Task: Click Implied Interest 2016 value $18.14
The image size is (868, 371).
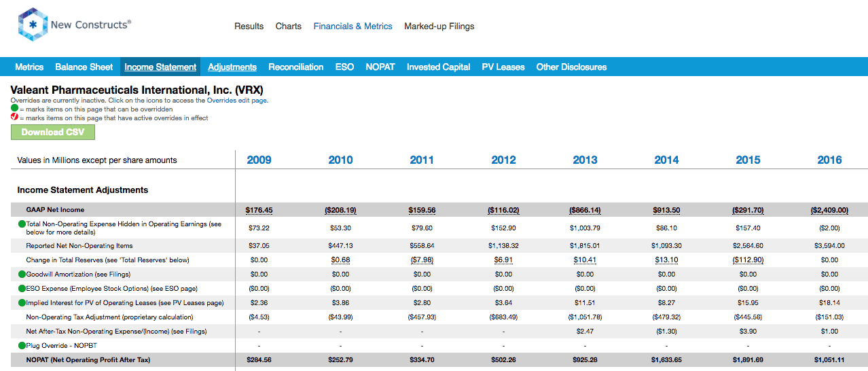Action: point(829,302)
